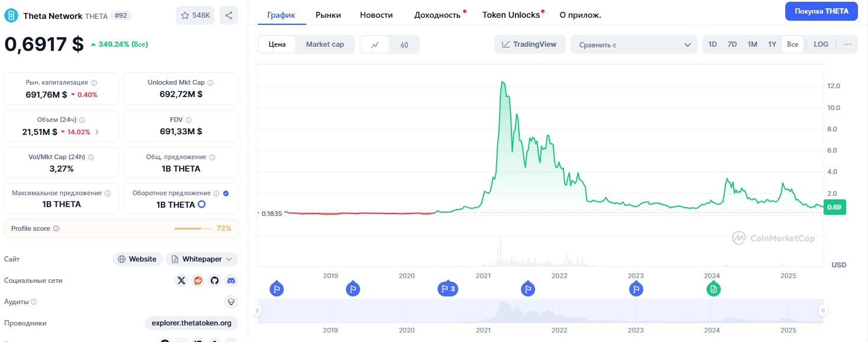
Task: Show info icon for Profile score
Action: coord(56,228)
